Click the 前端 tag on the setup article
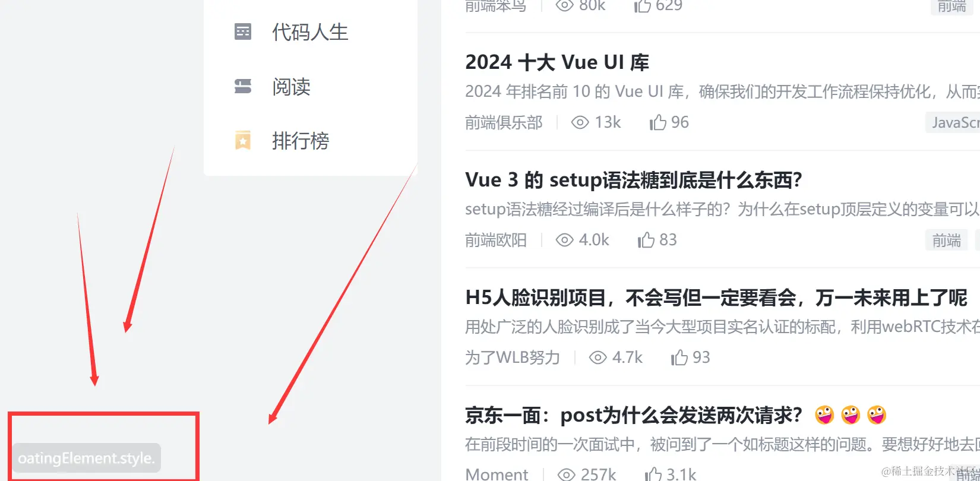This screenshot has width=980, height=481. coord(946,240)
